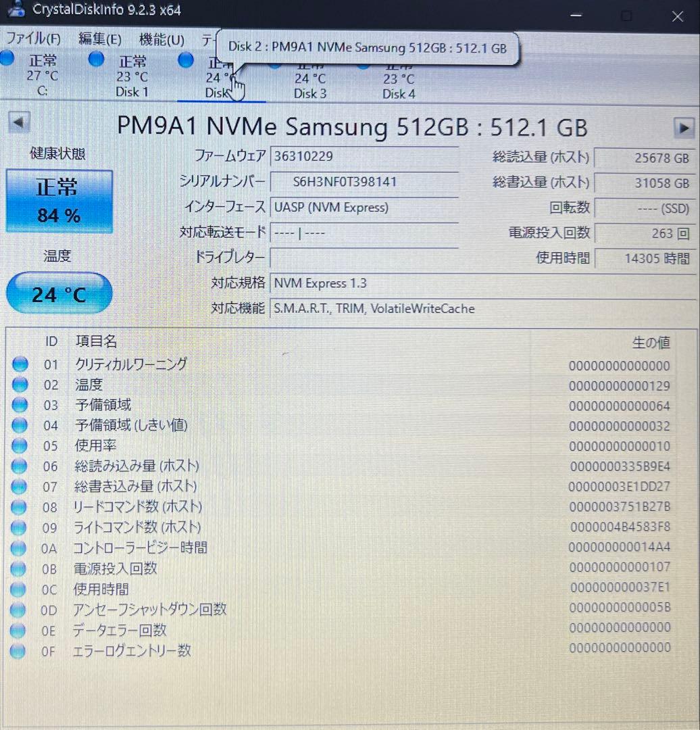Click the ID column header
The width and height of the screenshot is (700, 730).
pos(51,341)
